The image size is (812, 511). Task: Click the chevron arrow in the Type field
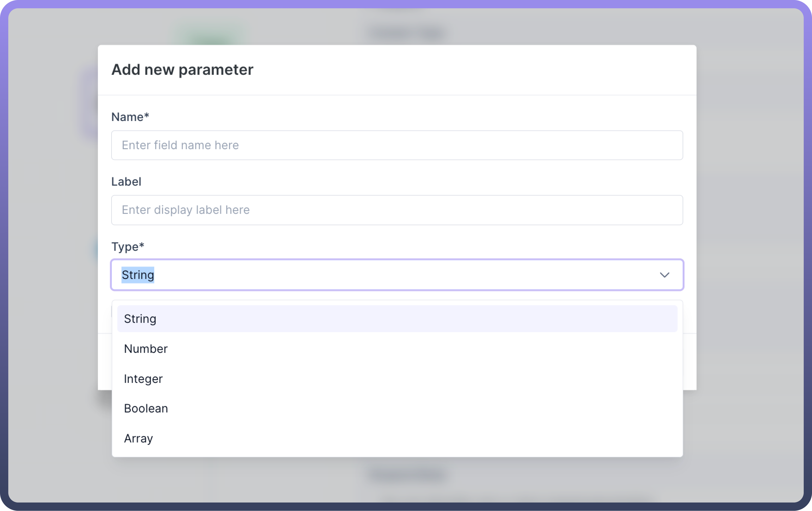664,275
